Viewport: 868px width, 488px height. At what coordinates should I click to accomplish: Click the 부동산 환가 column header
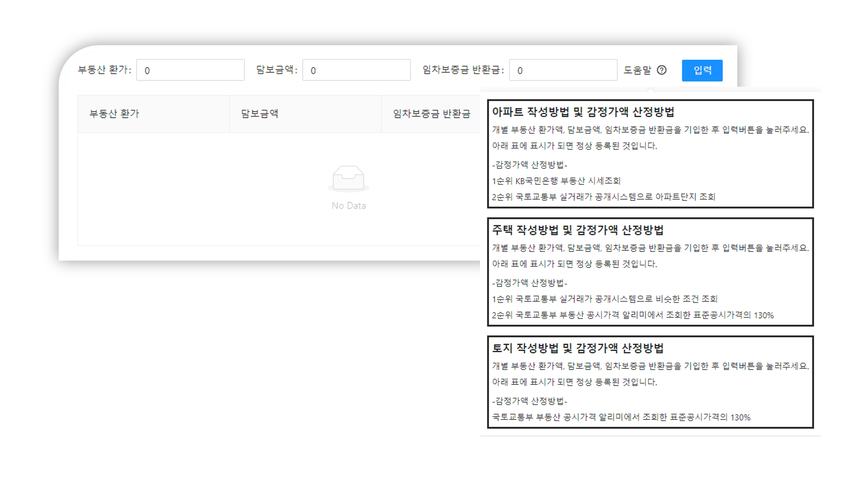154,114
